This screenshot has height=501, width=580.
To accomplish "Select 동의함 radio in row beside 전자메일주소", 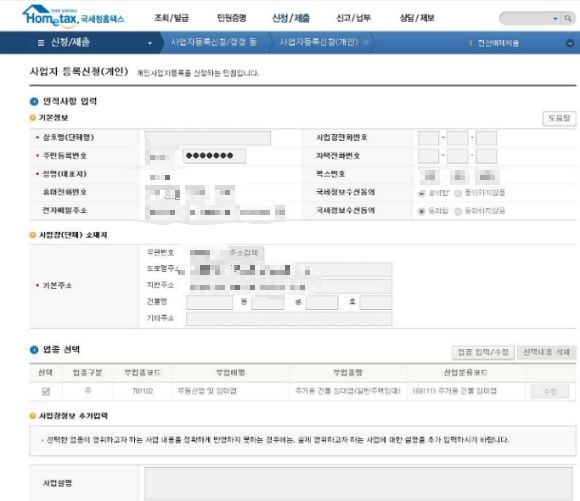I will [x=421, y=211].
